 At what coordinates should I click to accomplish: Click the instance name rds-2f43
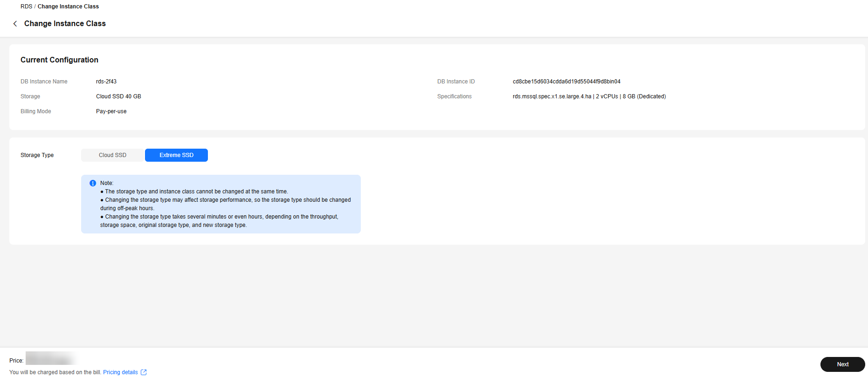pyautogui.click(x=106, y=82)
